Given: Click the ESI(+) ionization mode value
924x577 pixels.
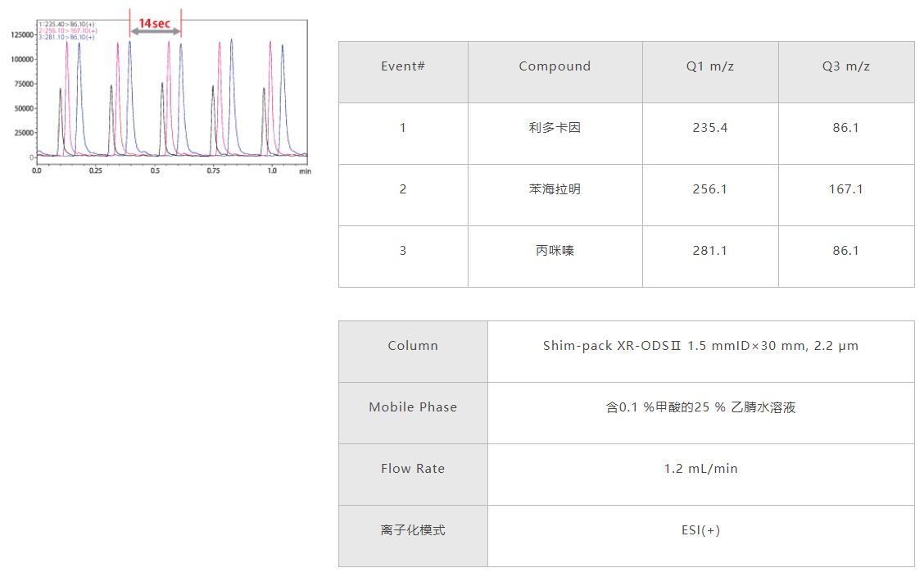Looking at the screenshot, I should point(700,530).
